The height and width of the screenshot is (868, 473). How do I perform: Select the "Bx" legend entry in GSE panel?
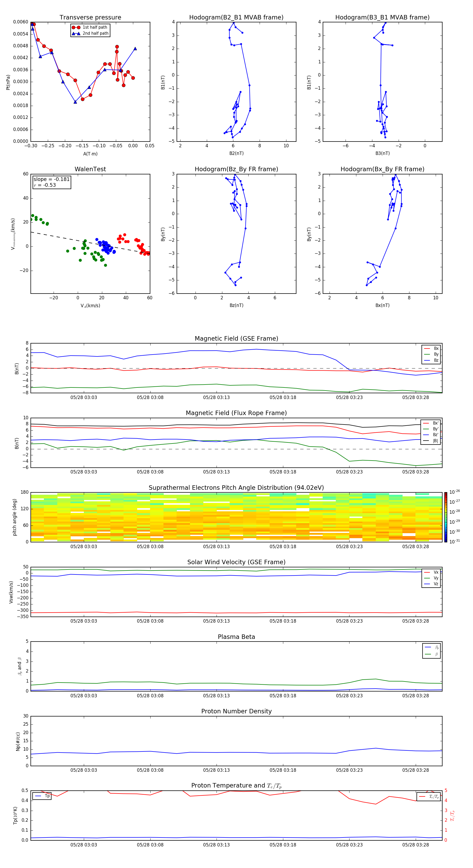431,349
